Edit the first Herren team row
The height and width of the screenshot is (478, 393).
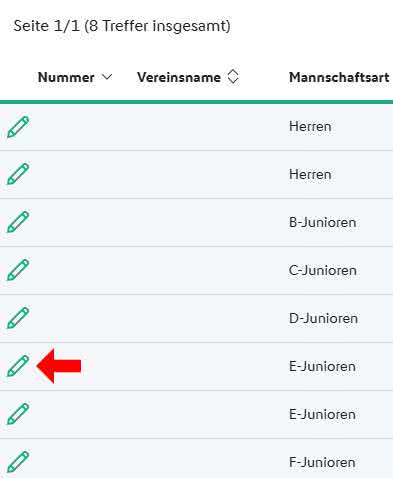[x=18, y=127]
